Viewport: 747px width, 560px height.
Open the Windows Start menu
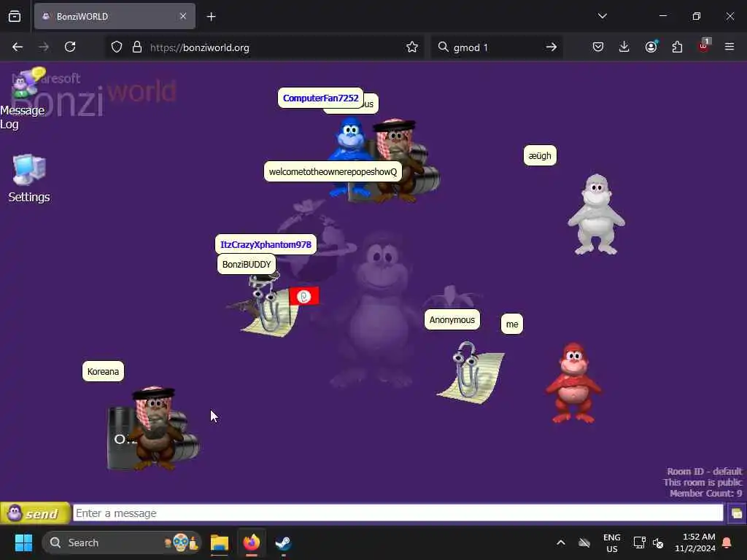(x=23, y=542)
